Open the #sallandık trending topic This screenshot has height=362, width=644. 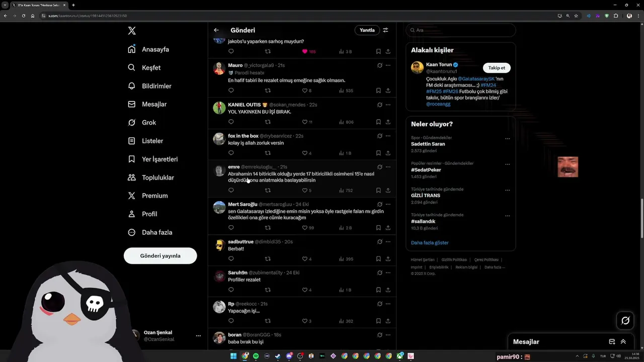coord(423,221)
